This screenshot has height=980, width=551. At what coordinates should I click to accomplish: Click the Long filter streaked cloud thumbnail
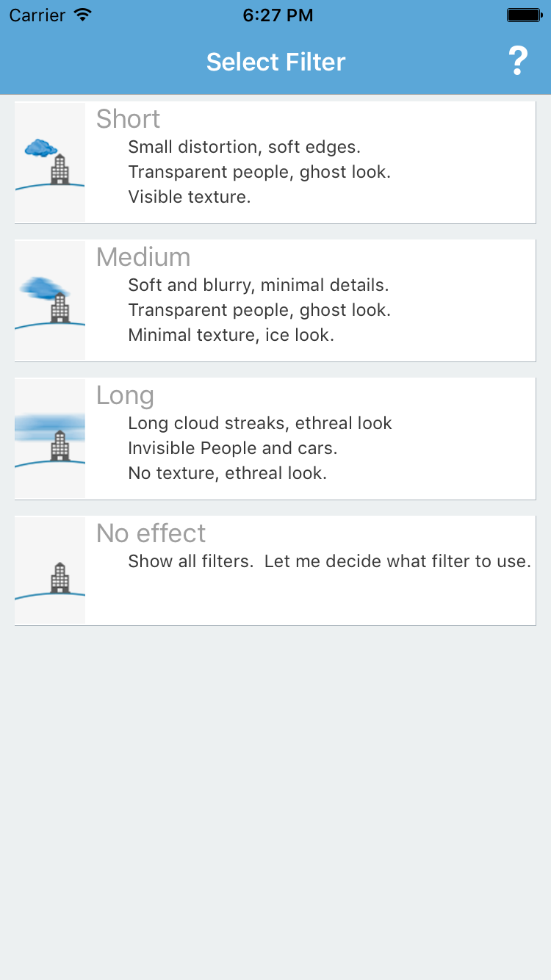click(x=50, y=439)
